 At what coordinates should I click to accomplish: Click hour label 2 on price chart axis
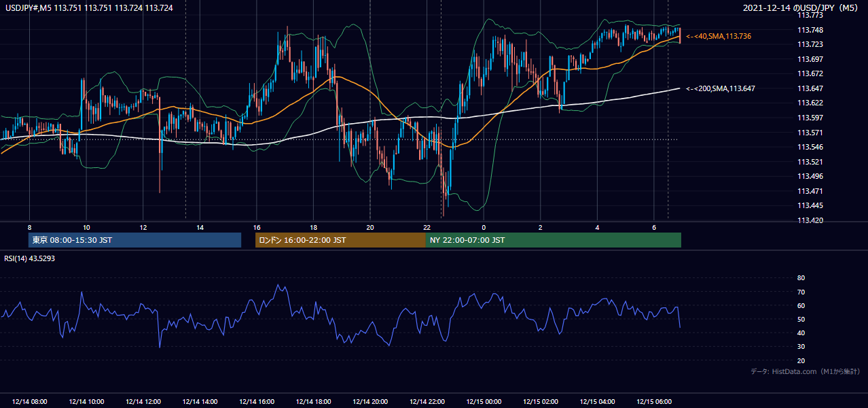(x=541, y=227)
